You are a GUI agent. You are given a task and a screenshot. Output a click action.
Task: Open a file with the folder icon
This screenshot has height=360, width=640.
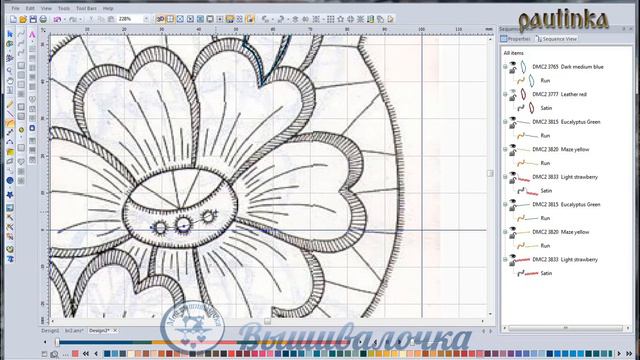23,19
